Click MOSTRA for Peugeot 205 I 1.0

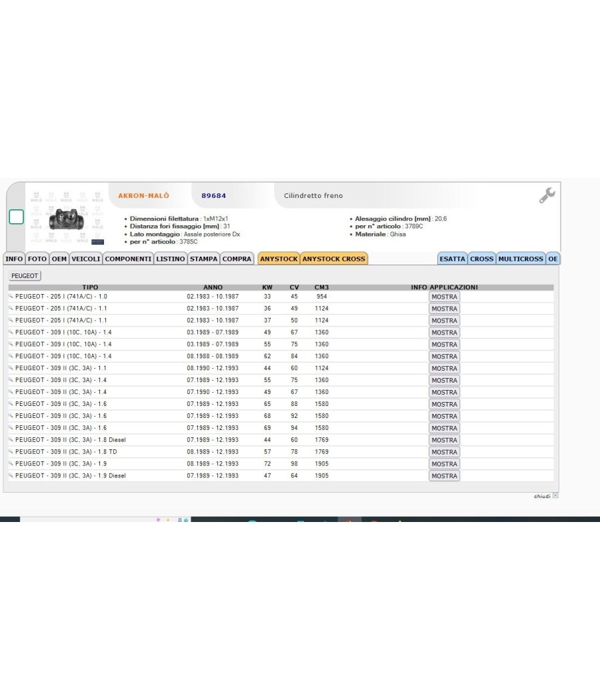[x=444, y=297]
